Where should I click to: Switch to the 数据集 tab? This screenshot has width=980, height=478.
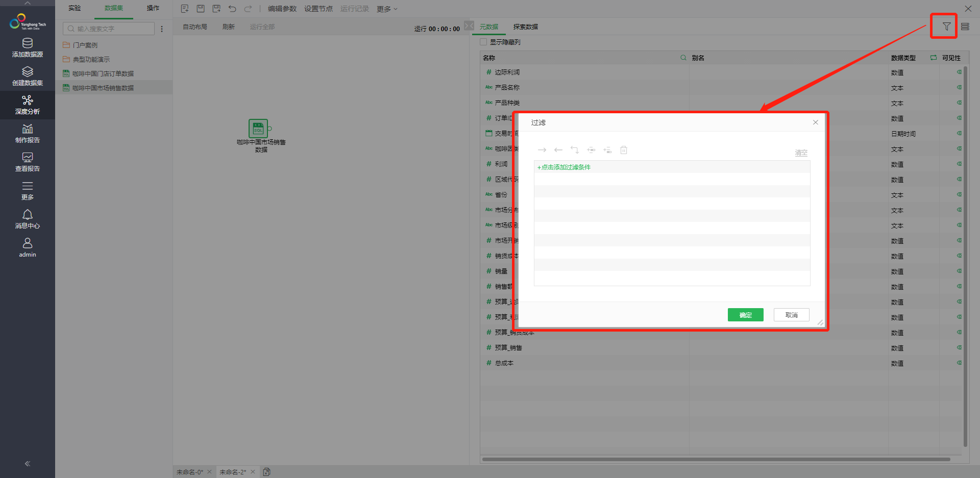point(114,8)
